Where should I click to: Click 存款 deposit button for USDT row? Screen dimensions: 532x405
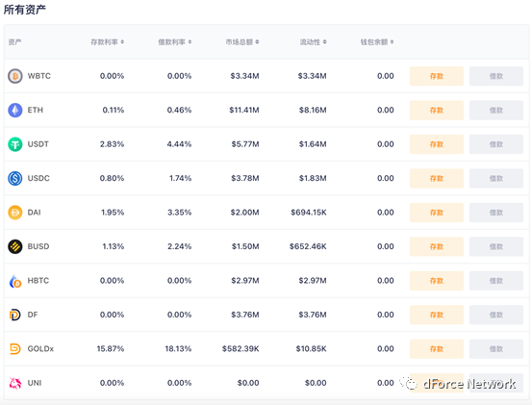[x=437, y=144]
